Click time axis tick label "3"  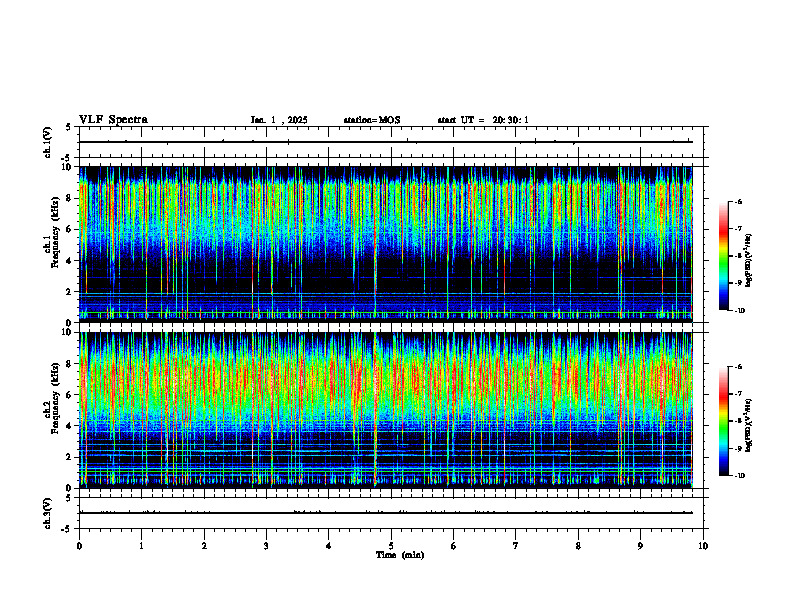tap(266, 546)
